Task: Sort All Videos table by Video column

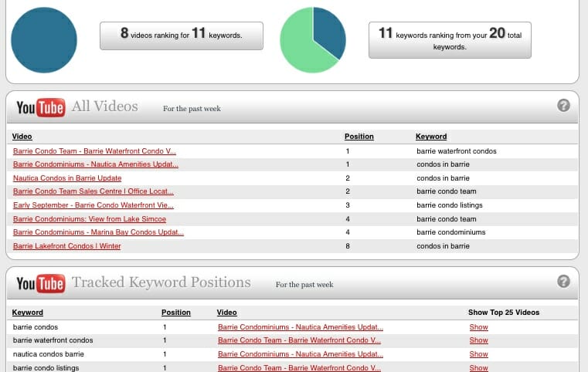Action: (22, 137)
